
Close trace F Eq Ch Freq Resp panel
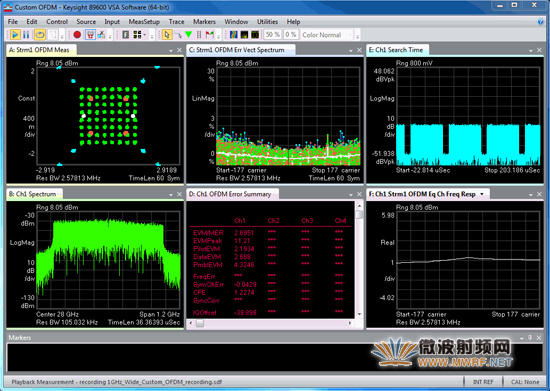[x=539, y=194]
